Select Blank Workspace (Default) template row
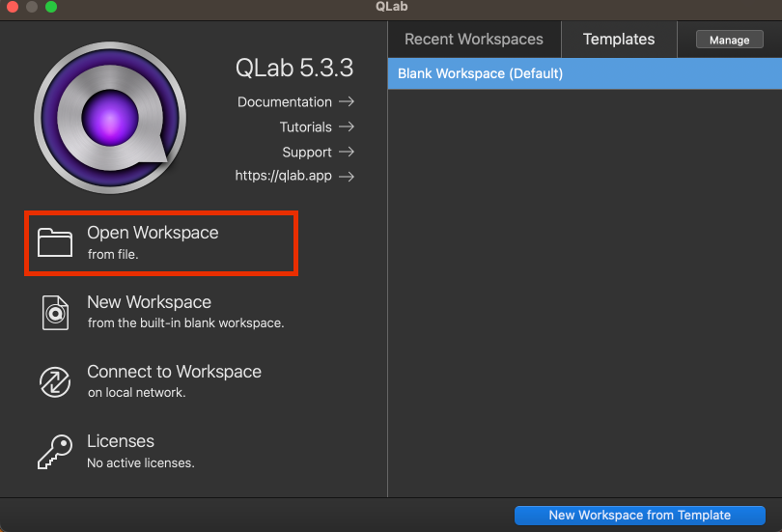Viewport: 782px width, 532px height. (x=584, y=73)
